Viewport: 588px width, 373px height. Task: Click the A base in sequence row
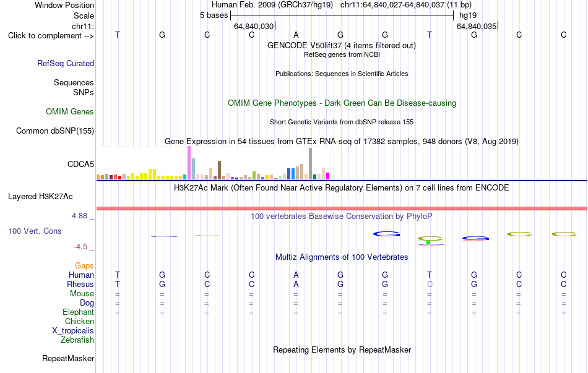pyautogui.click(x=296, y=35)
